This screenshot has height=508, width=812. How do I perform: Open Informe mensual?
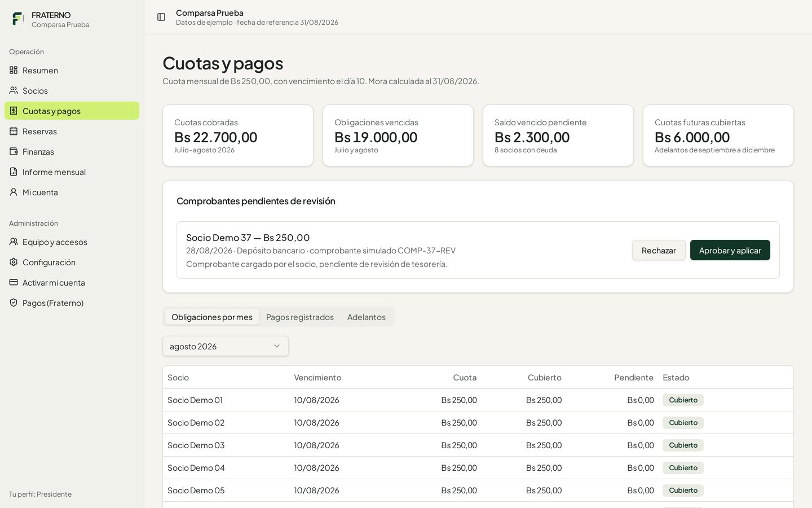coord(72,172)
